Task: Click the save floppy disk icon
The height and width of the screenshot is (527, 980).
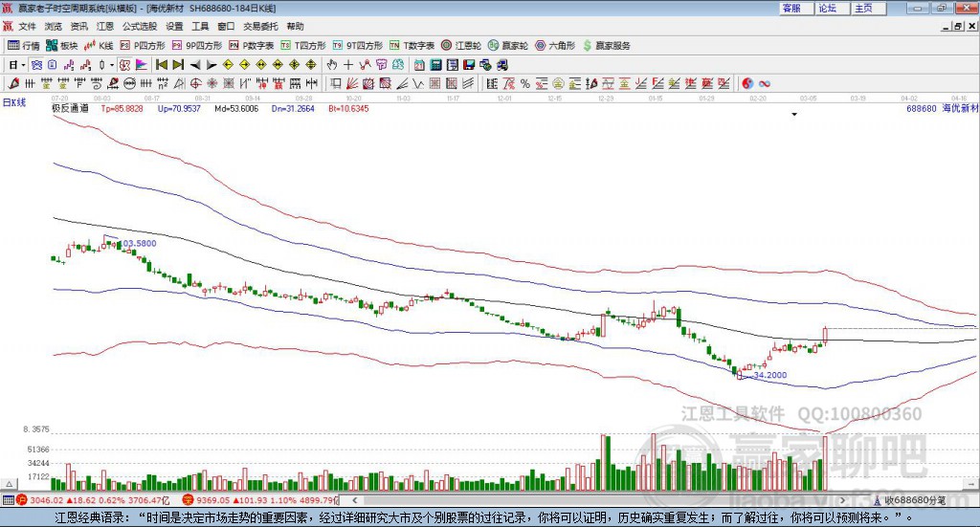Action: tap(469, 65)
